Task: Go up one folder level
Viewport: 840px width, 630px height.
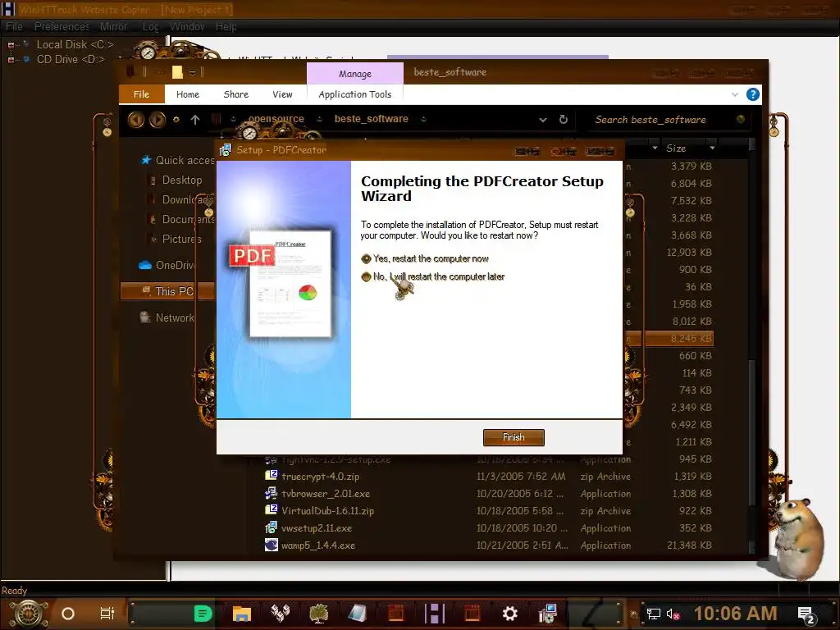Action: tap(195, 120)
